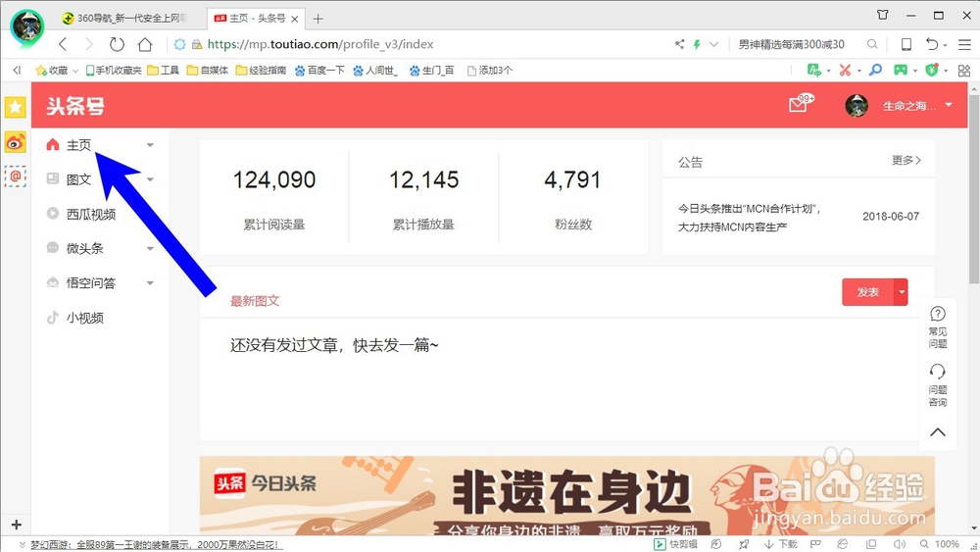Screen dimensions: 980x552
Task: Expand the 主页 menu arrow
Action: pyautogui.click(x=150, y=145)
